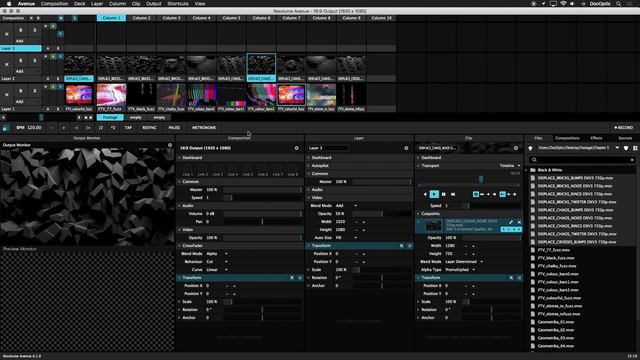Viewport: 640px width, 360px height.
Task: Toggle Solo S on Layer 1
Action: [35, 91]
